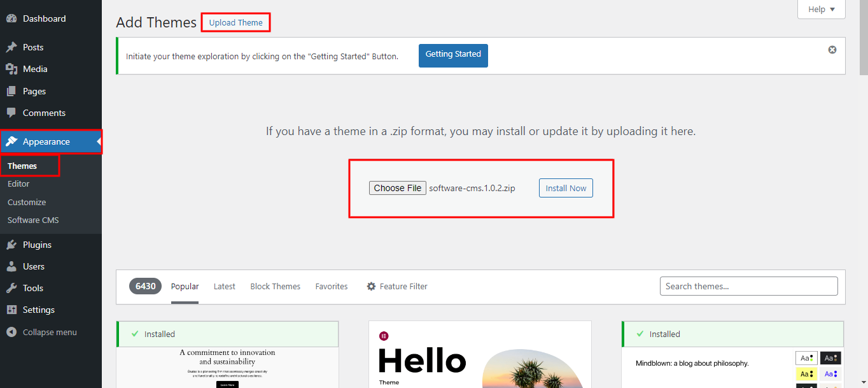Click the Upload Theme button

[236, 22]
